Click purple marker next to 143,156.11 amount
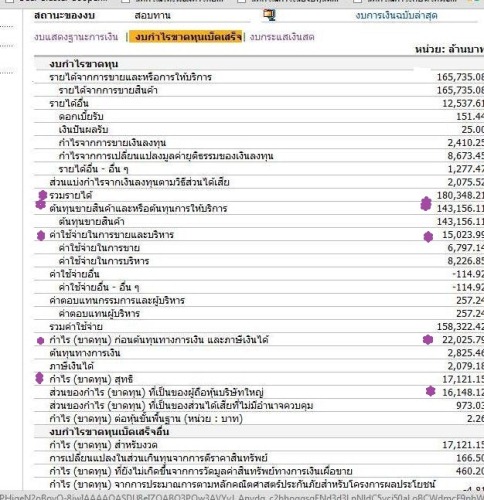Screen dimensions: 484x500 point(426,204)
